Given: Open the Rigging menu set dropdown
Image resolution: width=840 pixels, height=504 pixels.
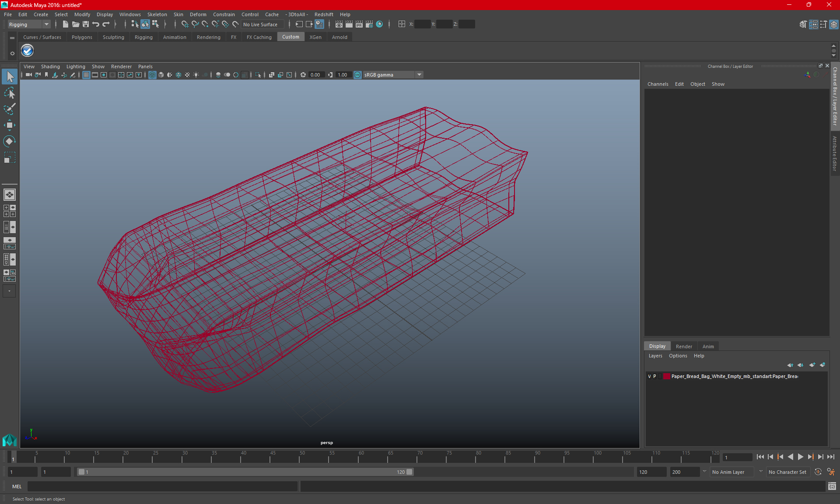Looking at the screenshot, I should click(28, 24).
